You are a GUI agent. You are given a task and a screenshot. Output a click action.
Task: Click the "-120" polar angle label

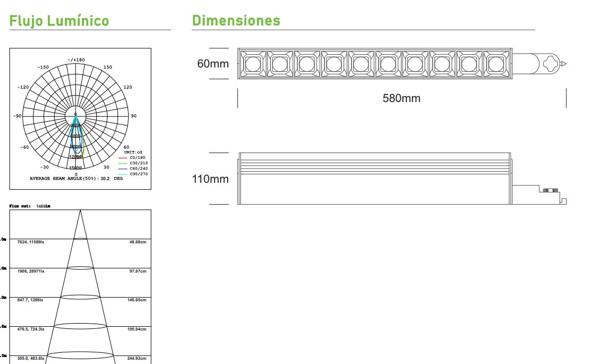point(23,87)
